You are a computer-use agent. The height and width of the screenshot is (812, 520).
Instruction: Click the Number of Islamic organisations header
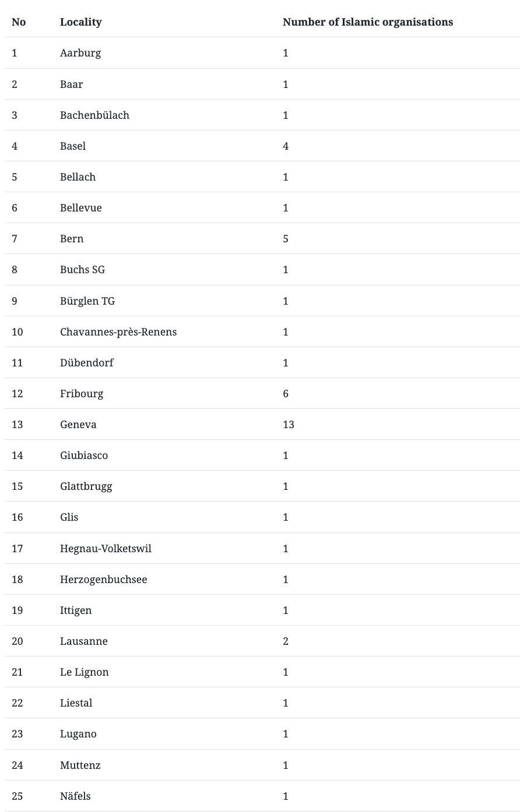click(x=368, y=22)
